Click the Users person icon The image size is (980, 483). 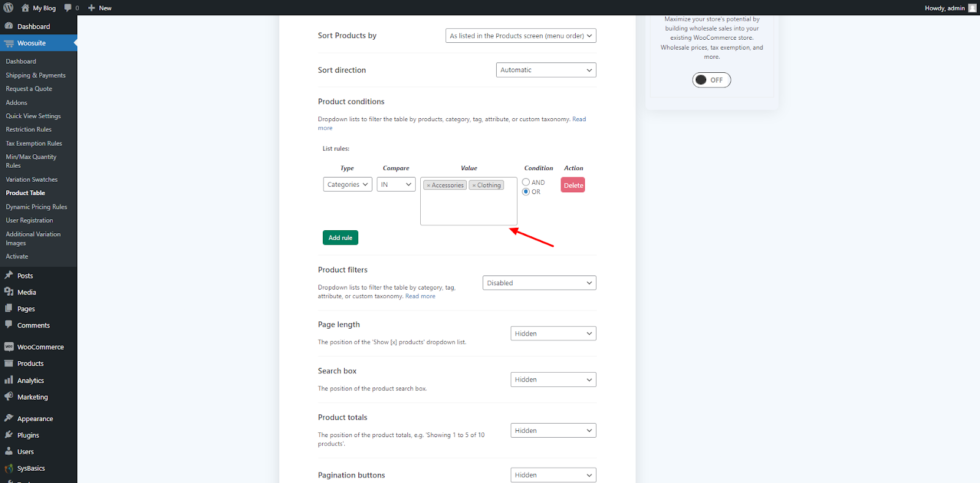9,451
